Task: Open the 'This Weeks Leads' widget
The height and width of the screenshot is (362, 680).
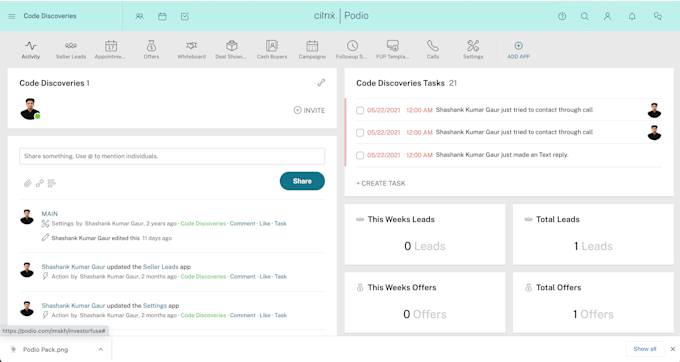Action: coord(425,234)
